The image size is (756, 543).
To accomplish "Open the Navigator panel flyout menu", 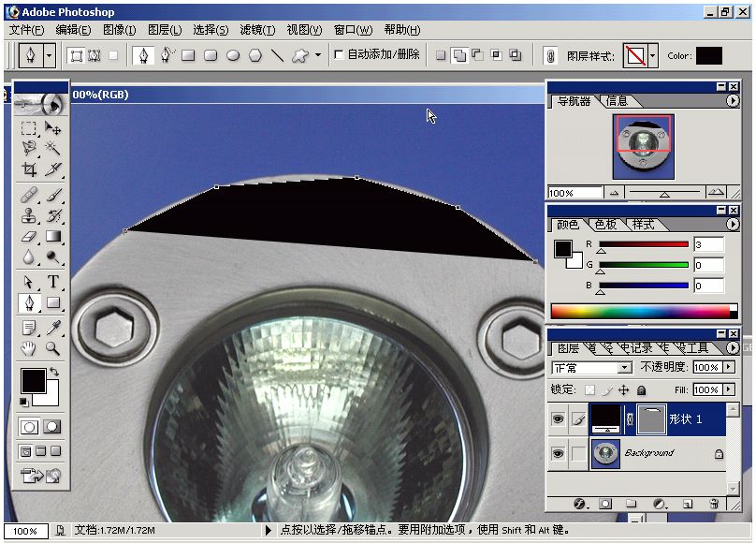I will [x=733, y=101].
